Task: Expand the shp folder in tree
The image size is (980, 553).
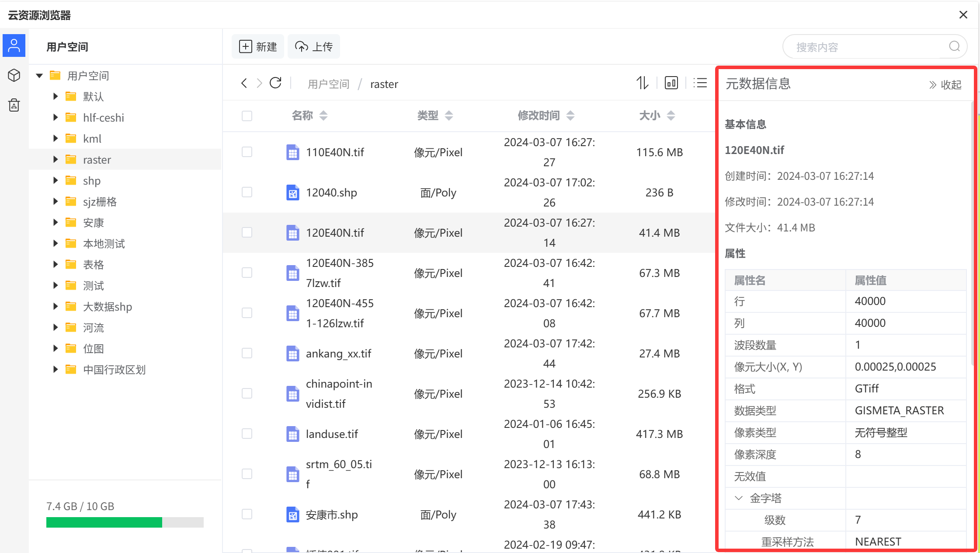Action: (56, 180)
